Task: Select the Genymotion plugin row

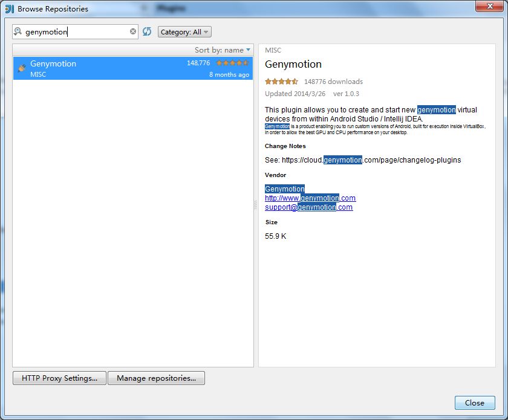Action: click(x=133, y=68)
